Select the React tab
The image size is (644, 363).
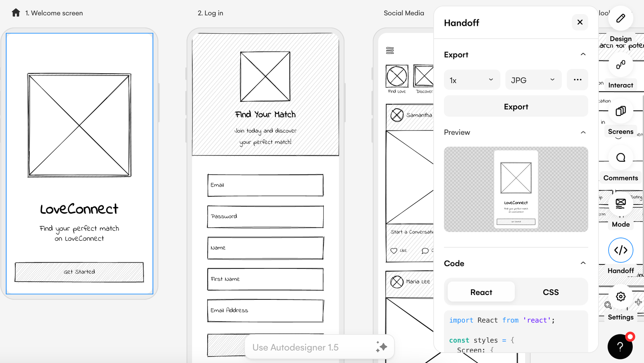pyautogui.click(x=481, y=292)
